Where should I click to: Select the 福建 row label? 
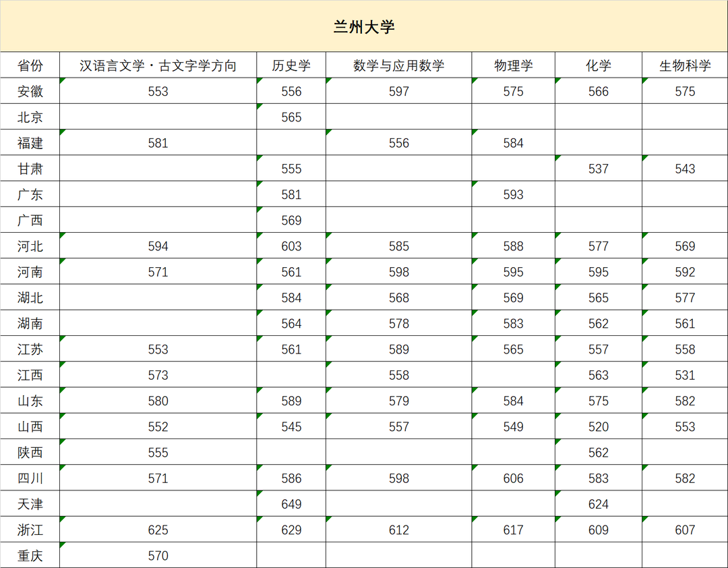30,143
